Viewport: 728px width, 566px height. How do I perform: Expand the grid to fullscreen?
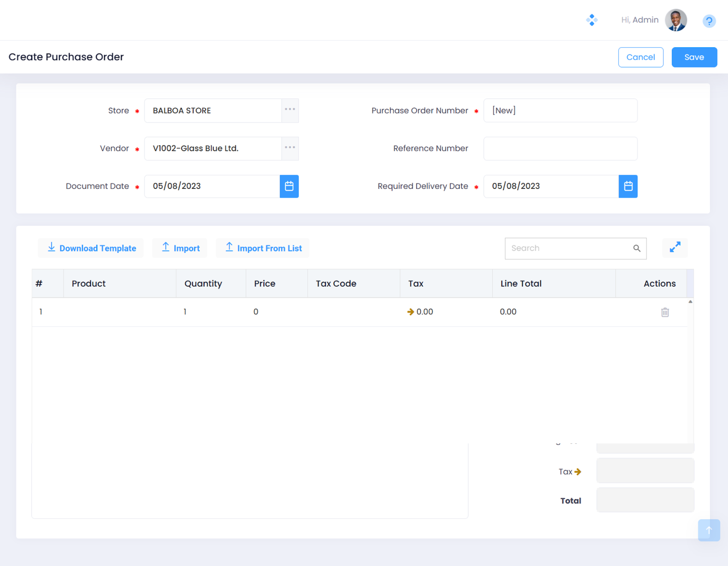coord(675,247)
